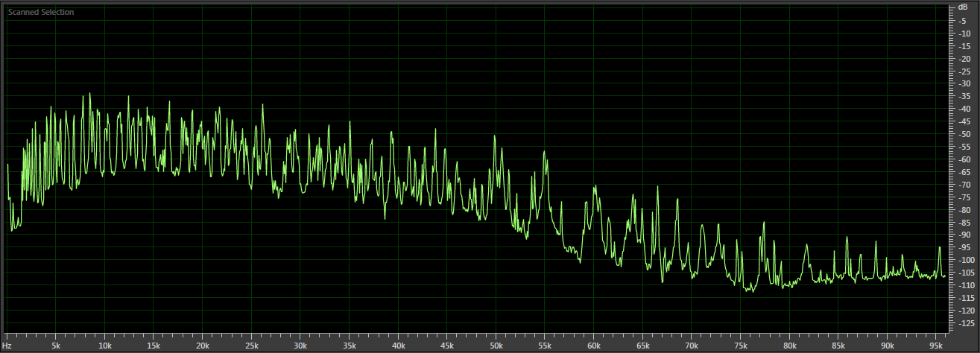The image size is (980, 353).
Task: Click the -85 value on dB scale
Action: (x=964, y=222)
